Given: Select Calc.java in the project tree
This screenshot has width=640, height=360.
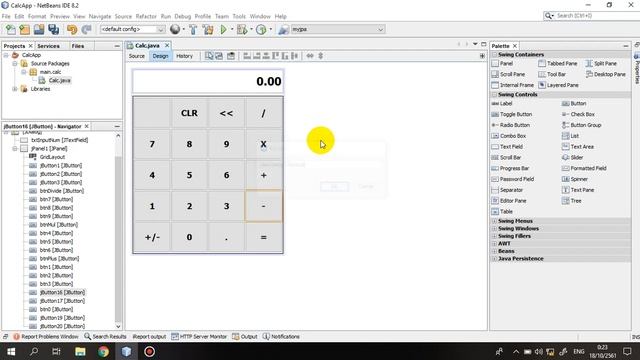Looking at the screenshot, I should click(x=60, y=80).
